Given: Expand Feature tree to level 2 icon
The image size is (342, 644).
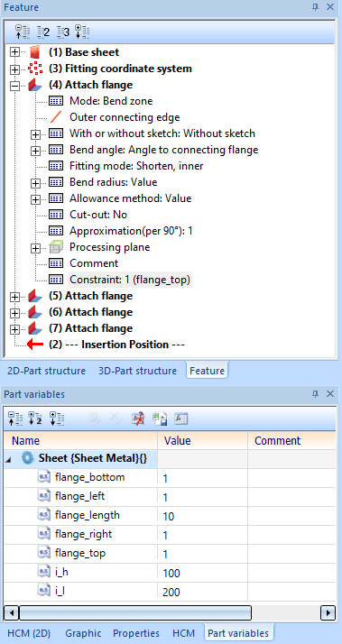Looking at the screenshot, I should [43, 32].
